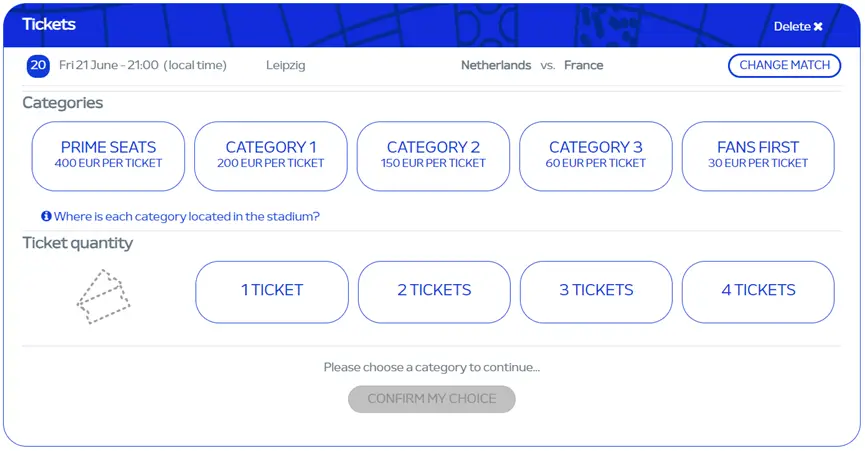Pick Category 3 at 60 EUR

(596, 156)
